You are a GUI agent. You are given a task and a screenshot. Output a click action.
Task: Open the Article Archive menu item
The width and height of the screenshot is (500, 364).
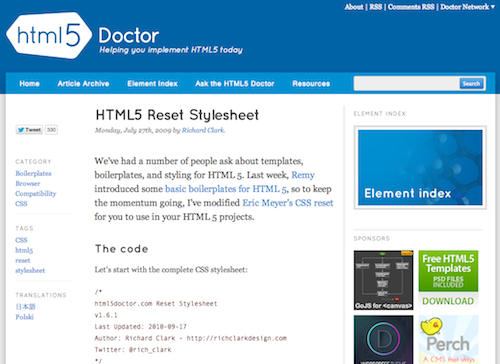click(x=83, y=84)
